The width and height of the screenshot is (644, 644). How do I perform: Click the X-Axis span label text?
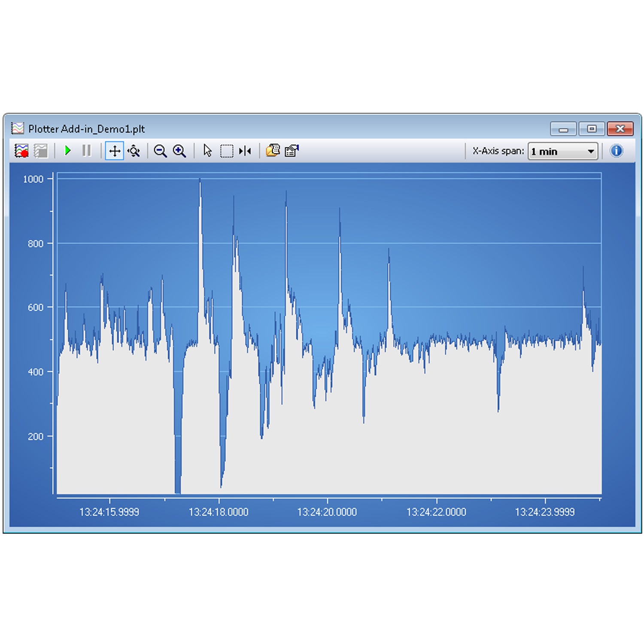click(498, 151)
